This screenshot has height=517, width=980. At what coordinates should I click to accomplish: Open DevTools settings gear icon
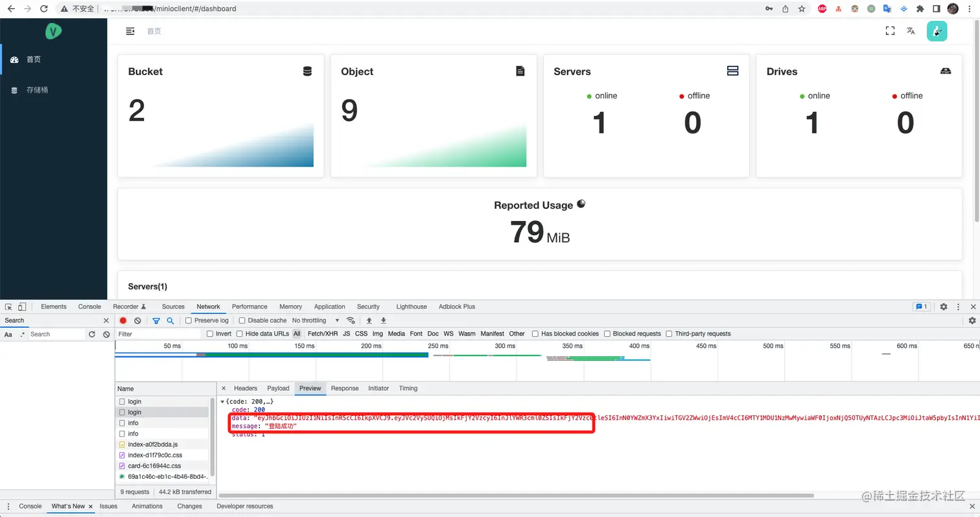pos(944,306)
